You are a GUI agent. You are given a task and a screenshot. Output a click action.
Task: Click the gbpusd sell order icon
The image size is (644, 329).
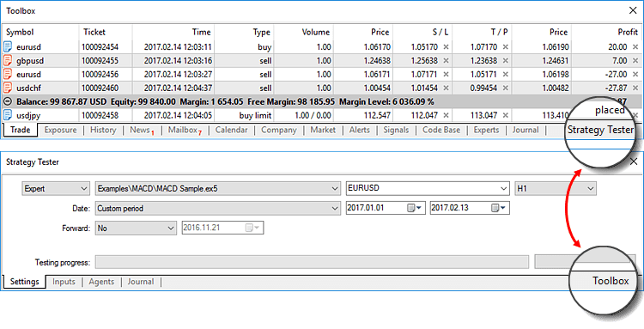8,61
